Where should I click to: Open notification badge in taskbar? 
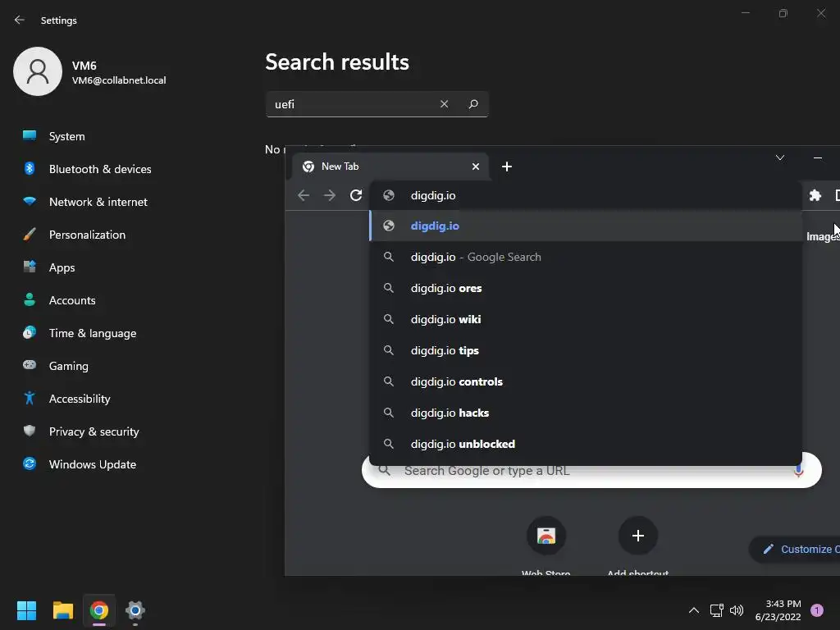(817, 610)
